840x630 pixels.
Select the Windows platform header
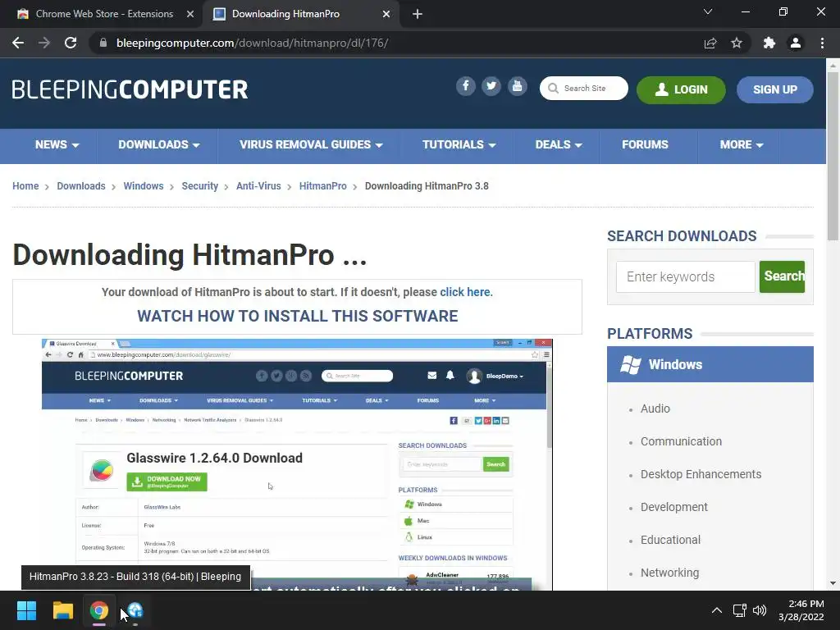tap(710, 364)
